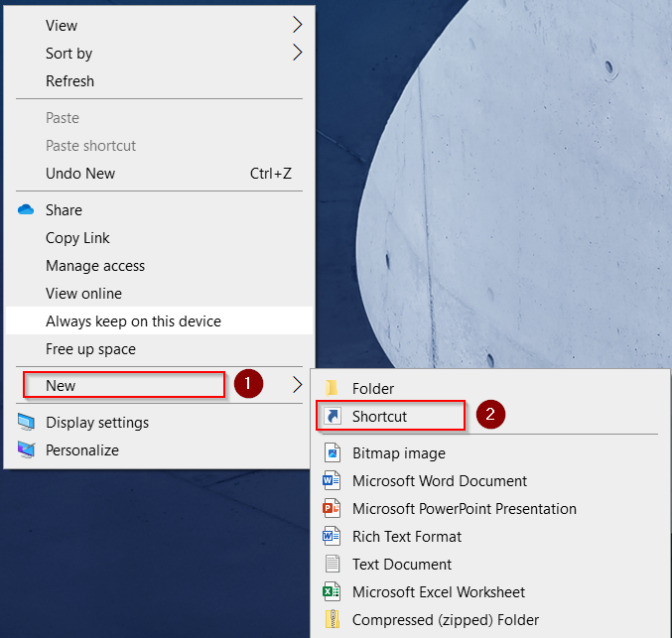This screenshot has width=672, height=638.
Task: Create a new Folder from the submenu
Action: pos(490,388)
